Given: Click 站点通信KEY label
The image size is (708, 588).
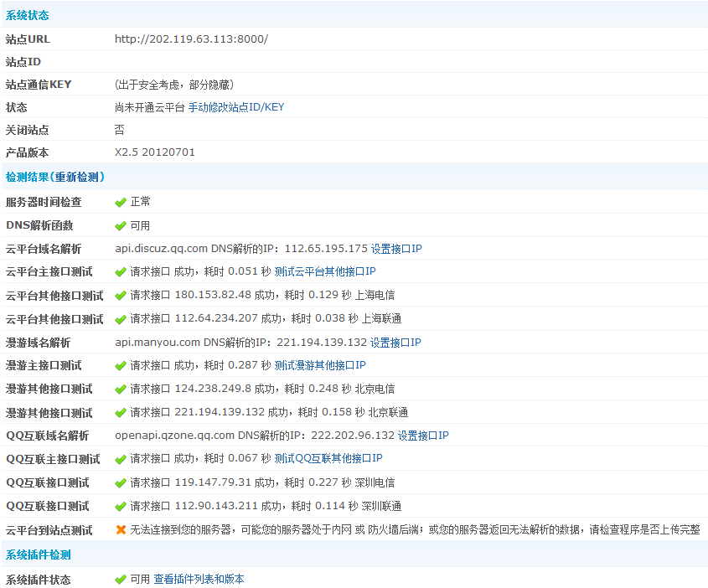Looking at the screenshot, I should 39,85.
